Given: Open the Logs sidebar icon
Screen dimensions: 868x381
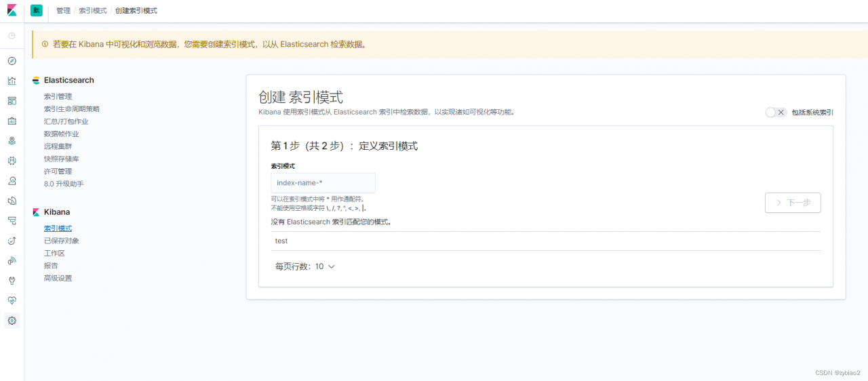Looking at the screenshot, I should click(12, 201).
